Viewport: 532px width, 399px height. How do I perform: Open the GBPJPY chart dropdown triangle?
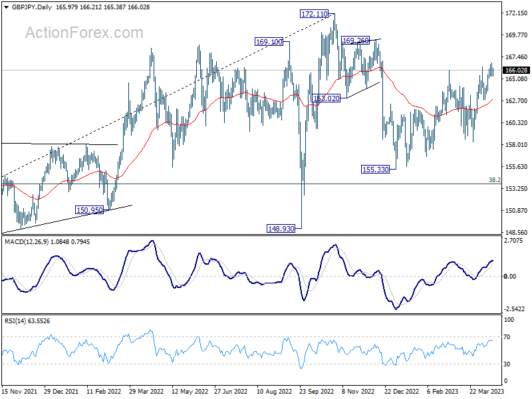(7, 7)
